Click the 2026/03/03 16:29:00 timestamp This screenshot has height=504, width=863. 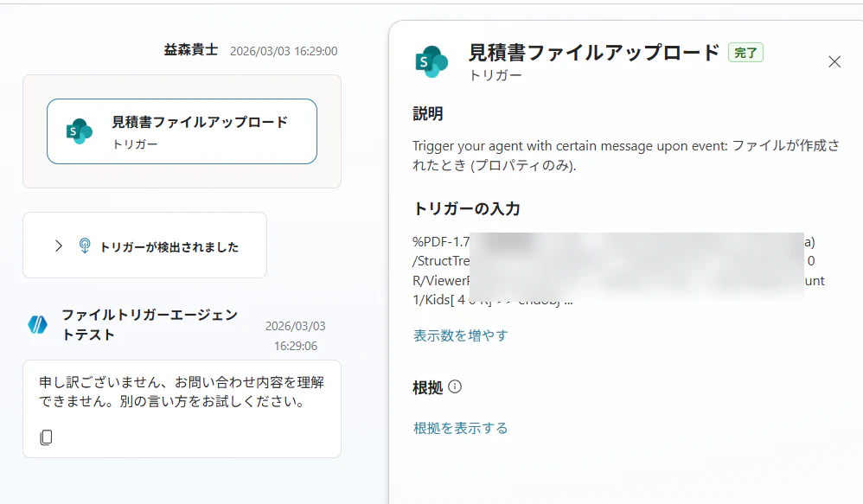284,51
